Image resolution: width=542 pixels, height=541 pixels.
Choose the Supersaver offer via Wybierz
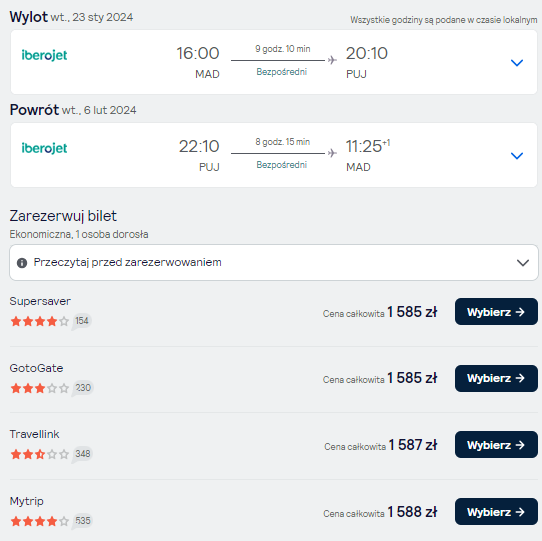point(496,312)
